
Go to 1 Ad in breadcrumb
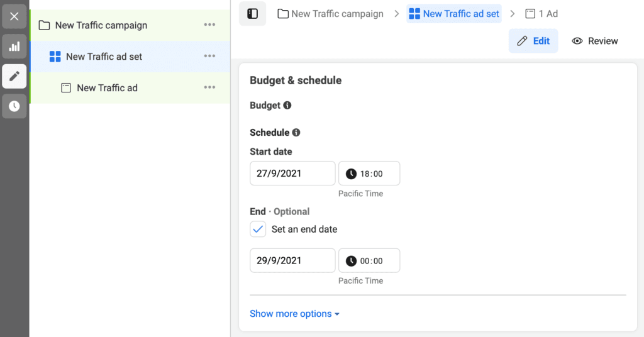(x=541, y=14)
